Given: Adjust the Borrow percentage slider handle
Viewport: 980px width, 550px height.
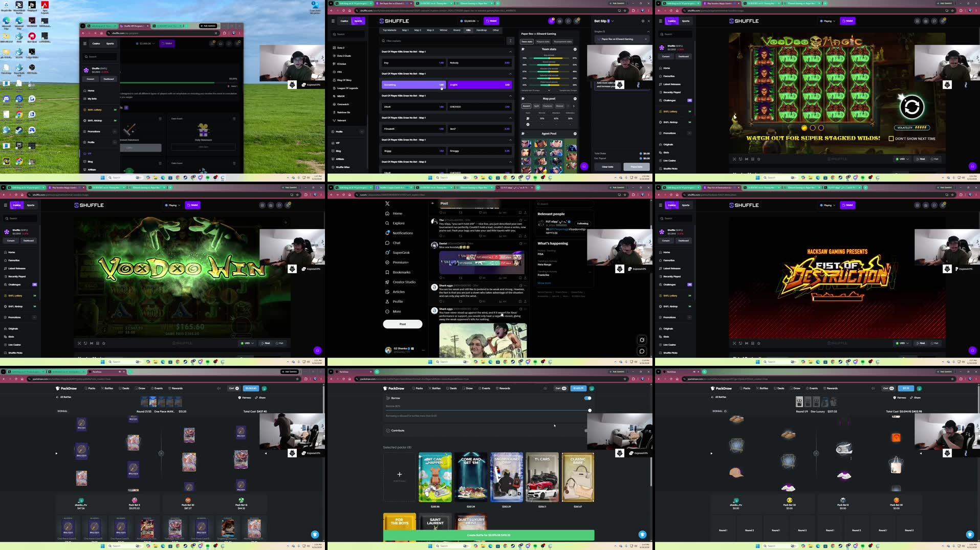Looking at the screenshot, I should pos(590,410).
